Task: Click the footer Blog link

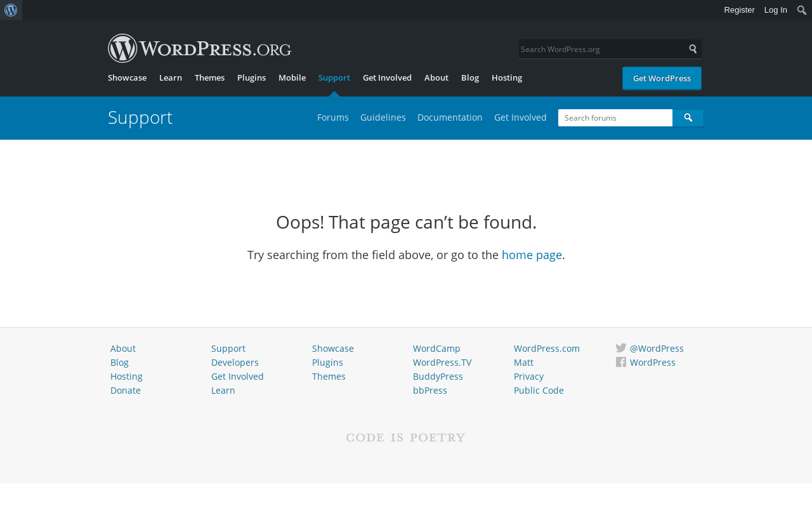Action: [x=119, y=363]
